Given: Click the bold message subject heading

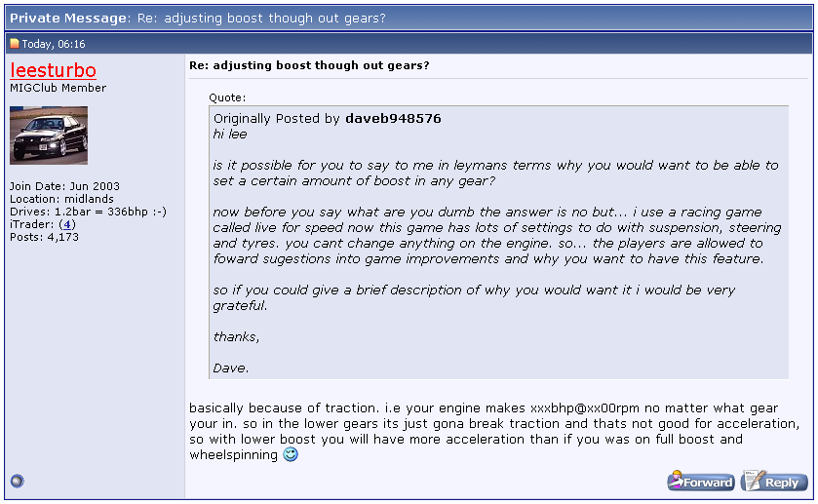Looking at the screenshot, I should (x=309, y=65).
